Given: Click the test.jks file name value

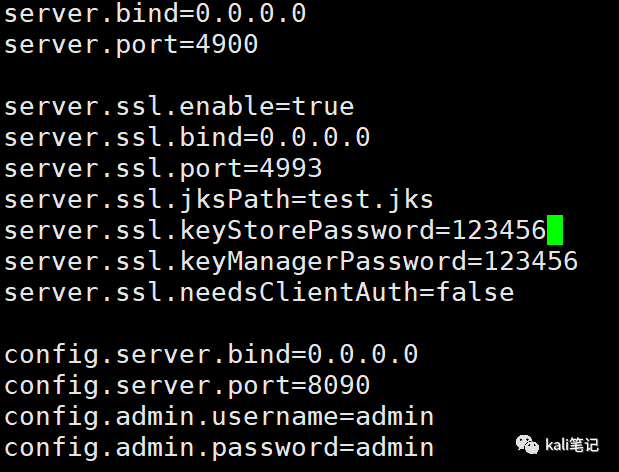Looking at the screenshot, I should click(370, 199).
